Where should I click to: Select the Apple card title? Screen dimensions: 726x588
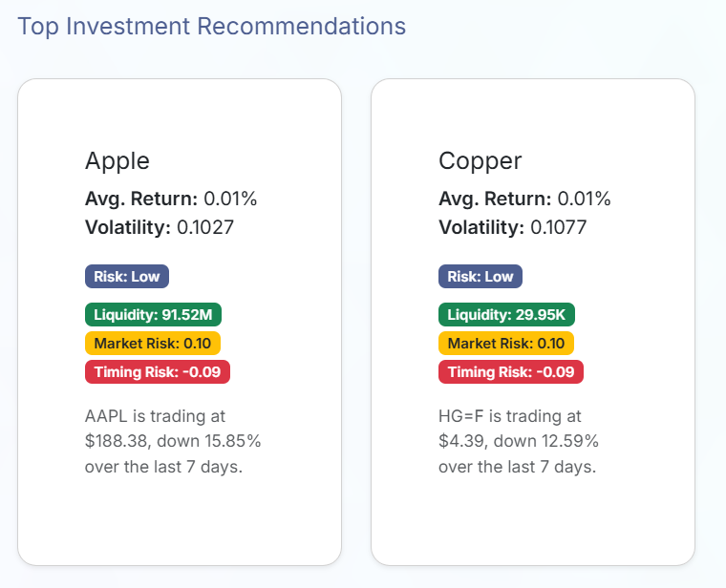(117, 160)
